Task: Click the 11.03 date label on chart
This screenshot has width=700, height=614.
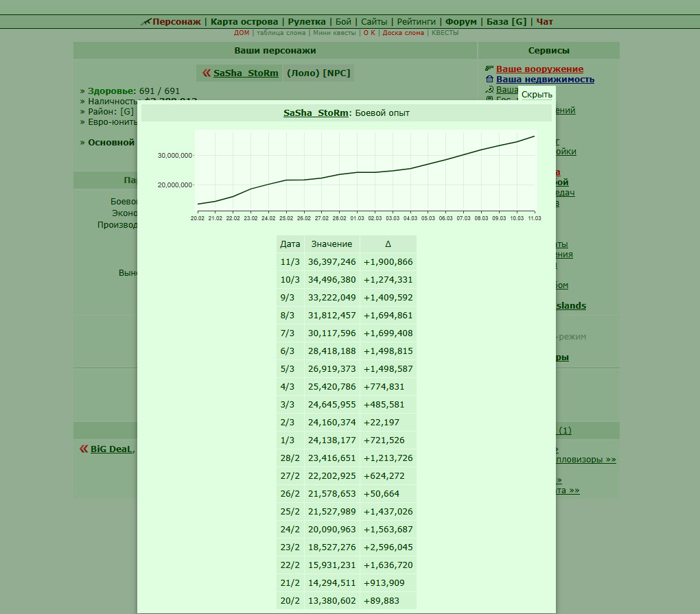Action: click(x=535, y=218)
